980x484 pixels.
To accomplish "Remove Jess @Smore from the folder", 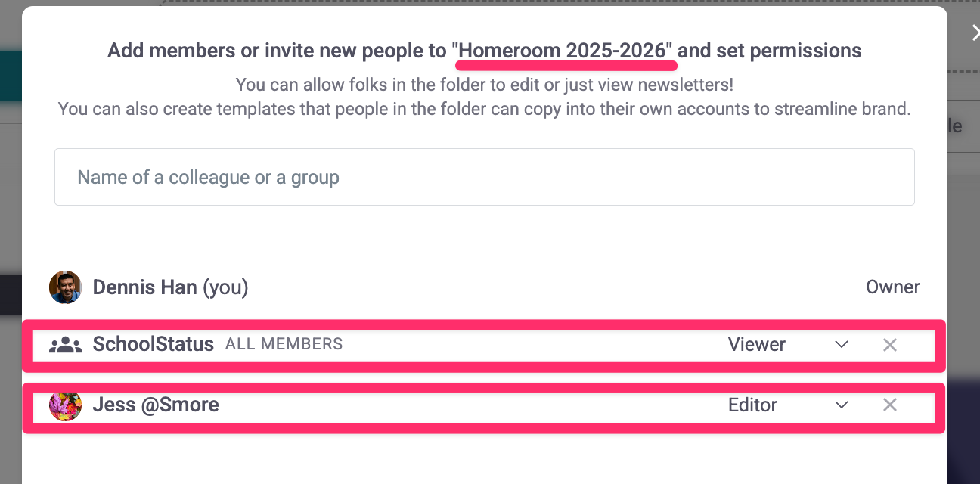I will tap(890, 405).
